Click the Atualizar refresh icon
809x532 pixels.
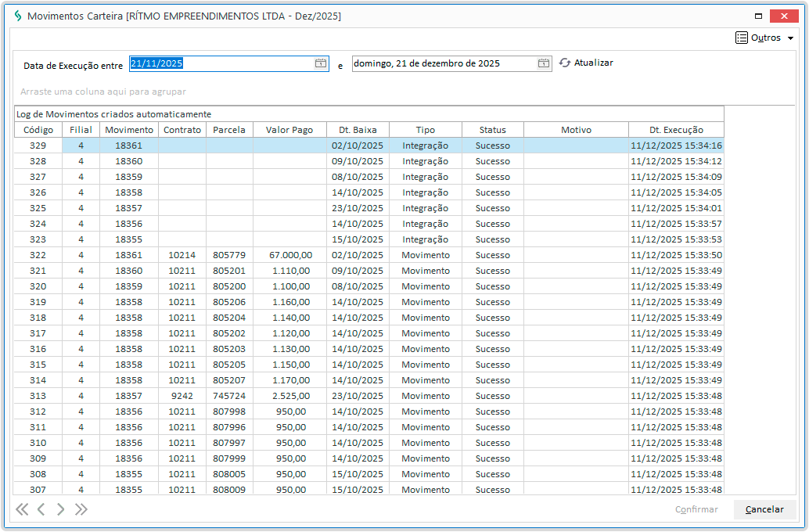[x=565, y=63]
